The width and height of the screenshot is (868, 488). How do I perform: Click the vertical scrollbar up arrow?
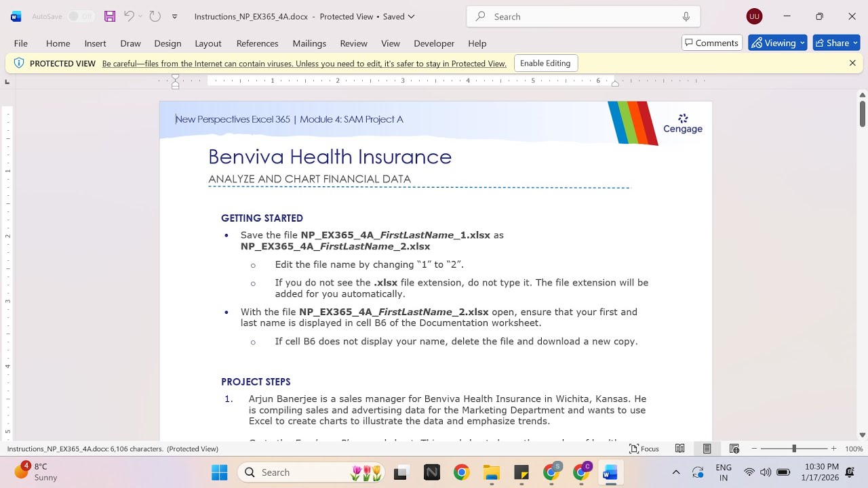click(x=863, y=95)
